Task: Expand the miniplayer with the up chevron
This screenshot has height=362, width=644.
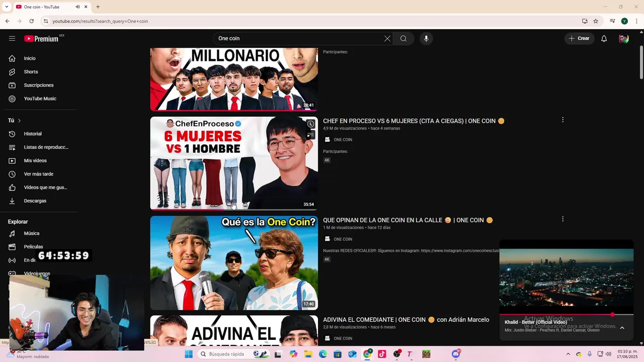Action: 622,328
